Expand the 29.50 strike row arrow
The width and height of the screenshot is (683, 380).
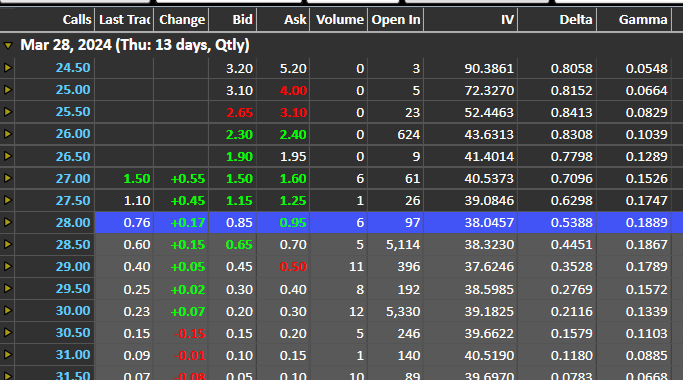[x=7, y=288]
